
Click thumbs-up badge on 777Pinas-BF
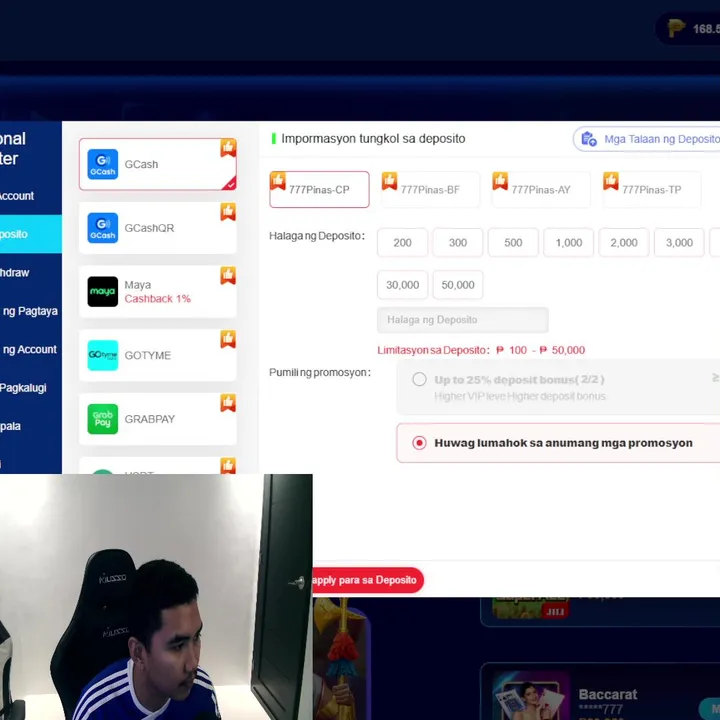(389, 181)
